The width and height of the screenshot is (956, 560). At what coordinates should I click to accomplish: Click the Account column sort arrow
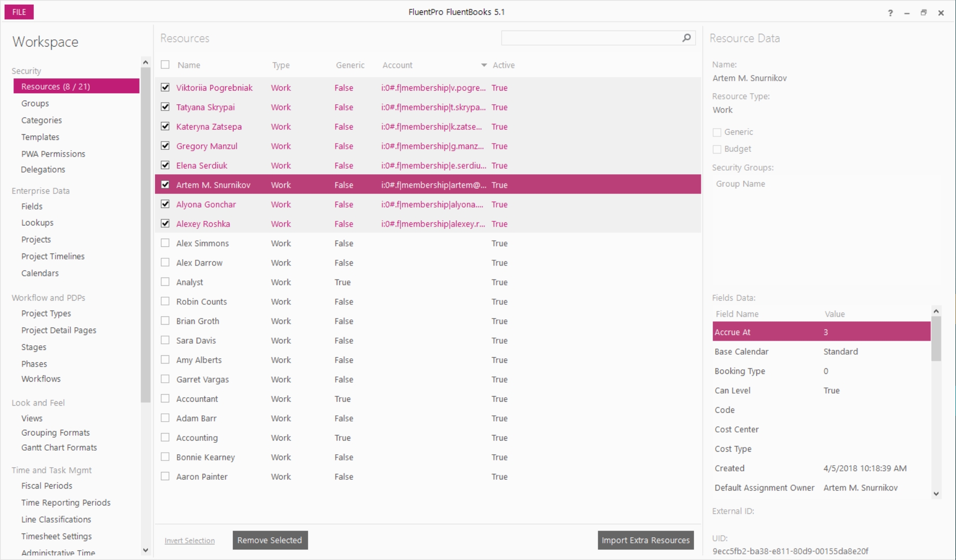tap(483, 65)
